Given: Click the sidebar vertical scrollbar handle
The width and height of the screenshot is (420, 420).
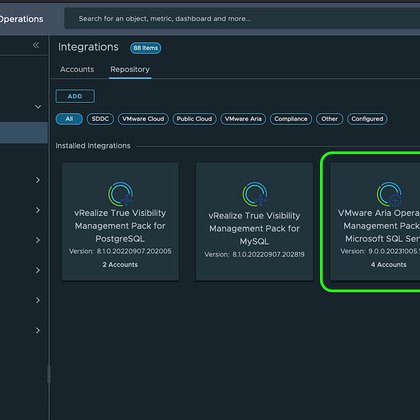Looking at the screenshot, I should (49, 374).
